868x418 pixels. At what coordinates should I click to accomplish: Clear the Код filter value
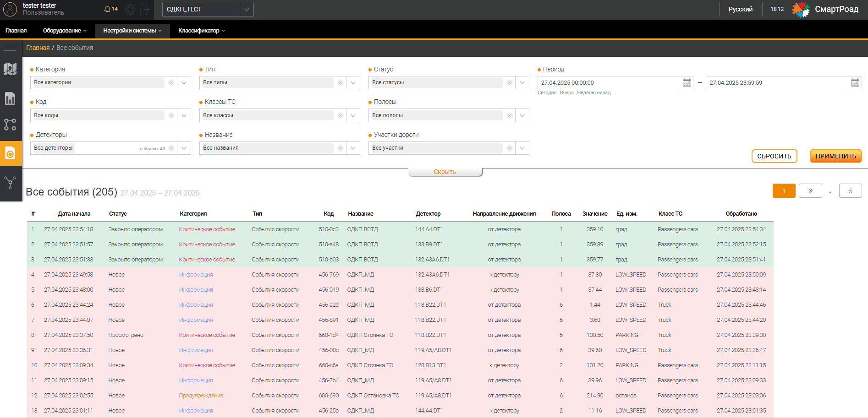(171, 115)
